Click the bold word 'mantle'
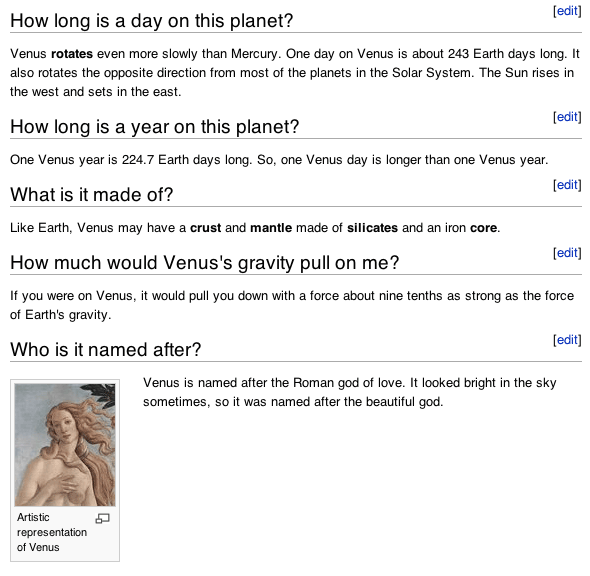 click(x=271, y=228)
